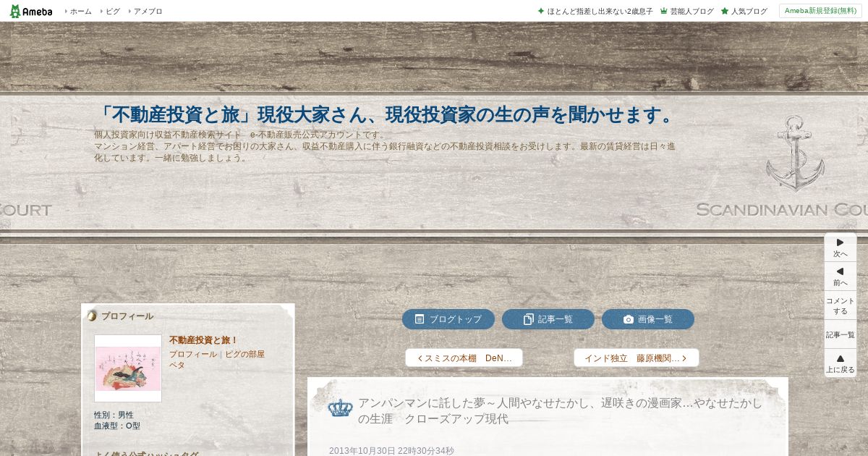The image size is (868, 456).
Task: Open 人気ブログ link
Action: 749,12
